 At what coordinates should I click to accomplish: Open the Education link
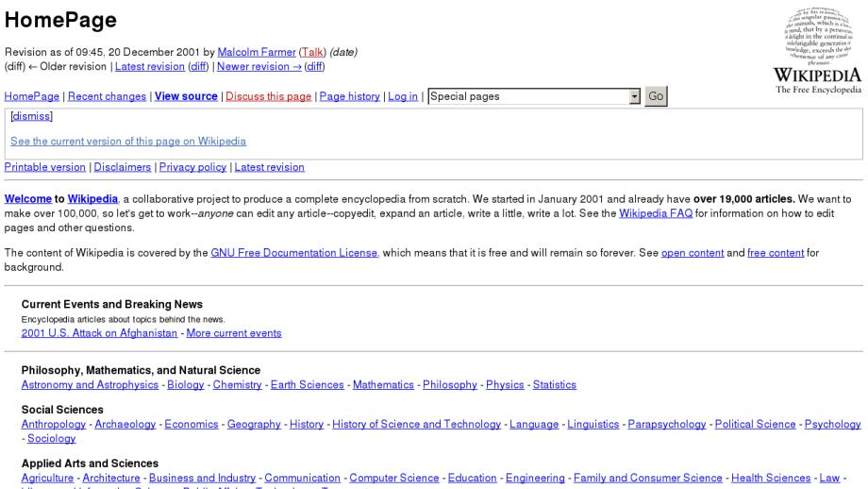(472, 478)
